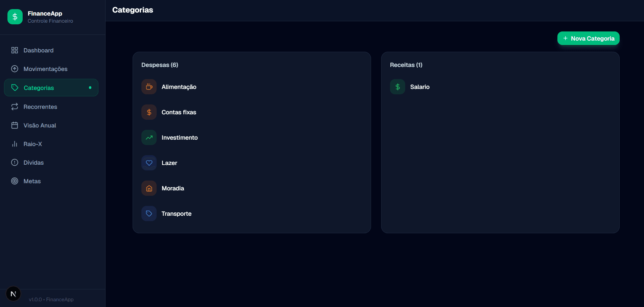Click the Movimentações upload icon

[15, 69]
